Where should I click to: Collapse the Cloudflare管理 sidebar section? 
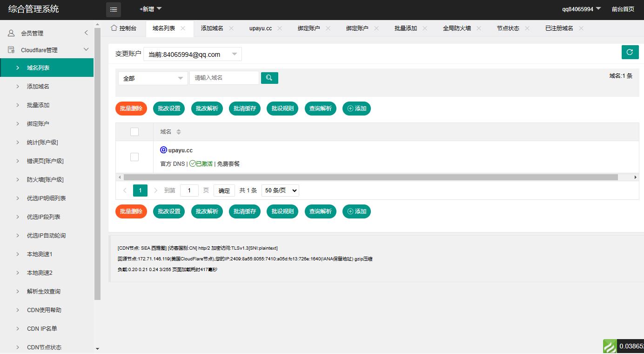(86, 50)
